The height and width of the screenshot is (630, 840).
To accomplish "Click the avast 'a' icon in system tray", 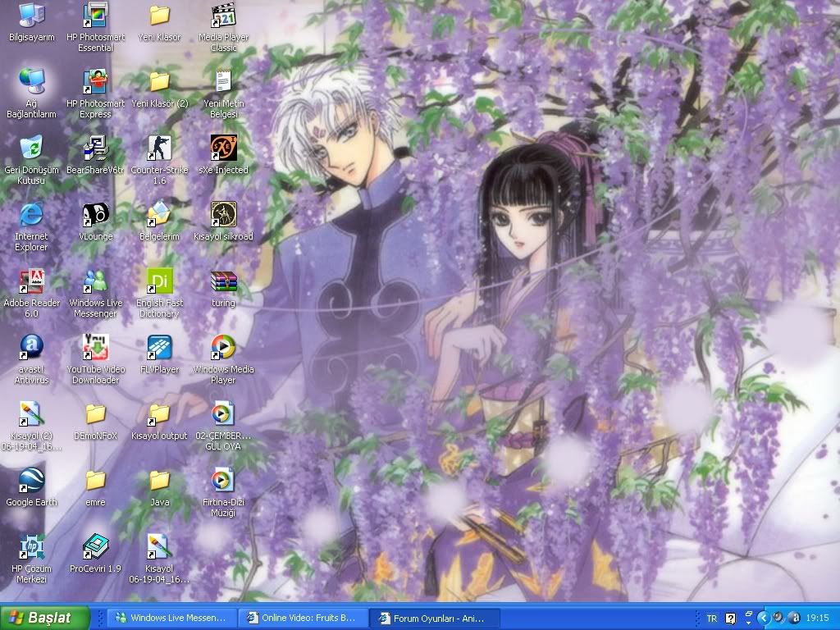I will pos(794,619).
